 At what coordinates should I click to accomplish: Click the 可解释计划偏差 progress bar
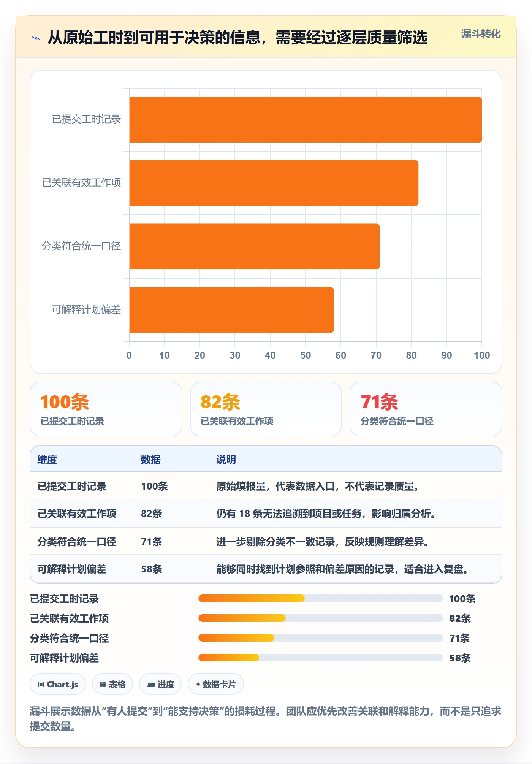(x=320, y=658)
